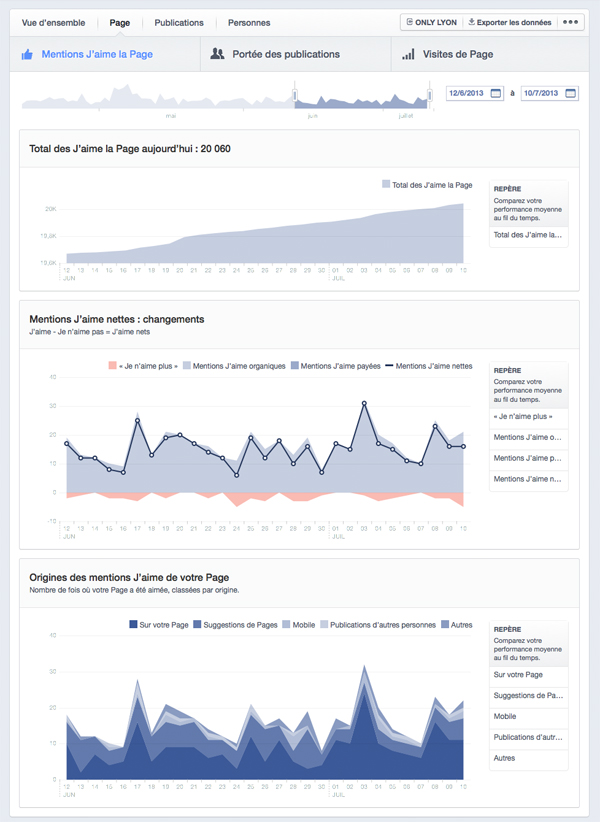The width and height of the screenshot is (600, 822).
Task: Switch to the Publications tab
Action: [x=180, y=22]
